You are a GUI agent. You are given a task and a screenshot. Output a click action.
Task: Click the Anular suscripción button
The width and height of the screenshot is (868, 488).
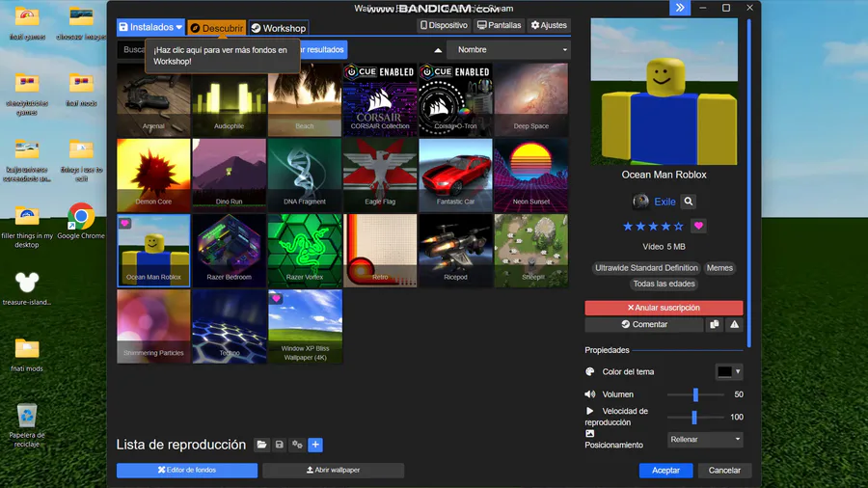click(x=664, y=308)
